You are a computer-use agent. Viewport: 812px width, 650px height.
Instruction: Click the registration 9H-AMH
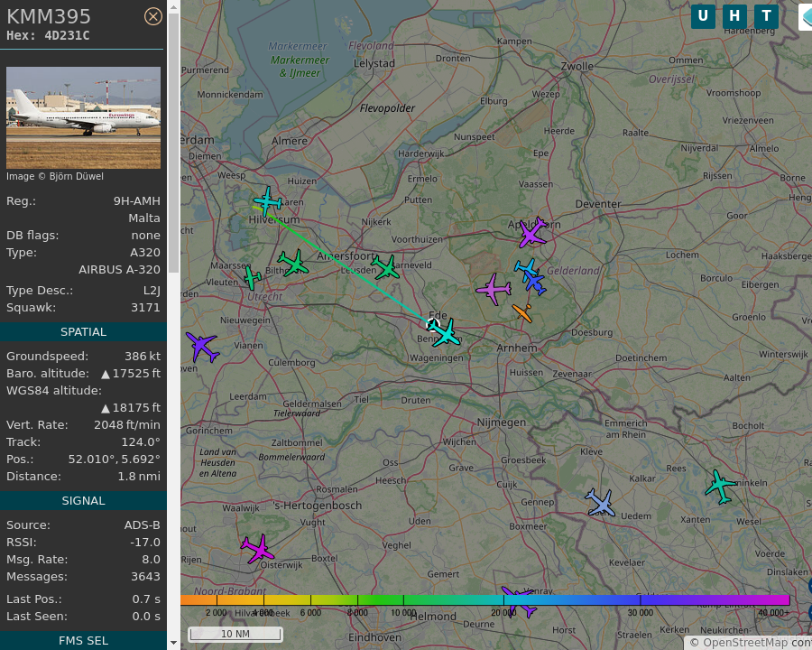tap(137, 201)
